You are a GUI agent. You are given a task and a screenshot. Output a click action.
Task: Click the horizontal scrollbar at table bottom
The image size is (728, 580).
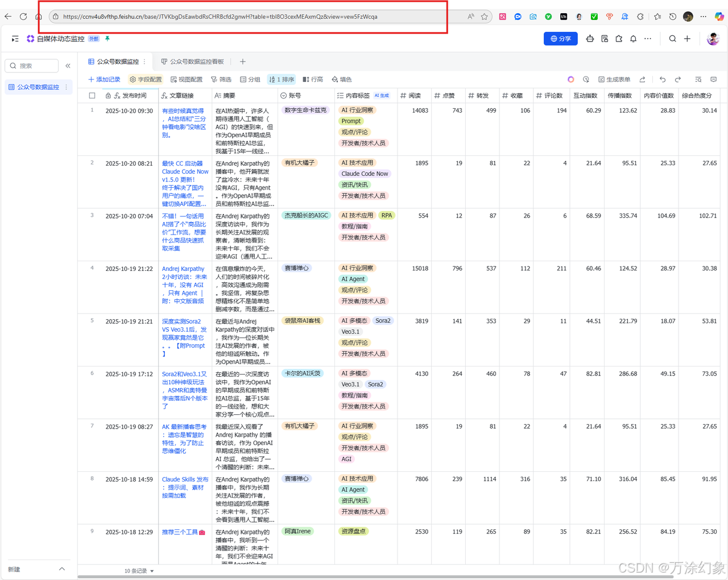pos(375,577)
